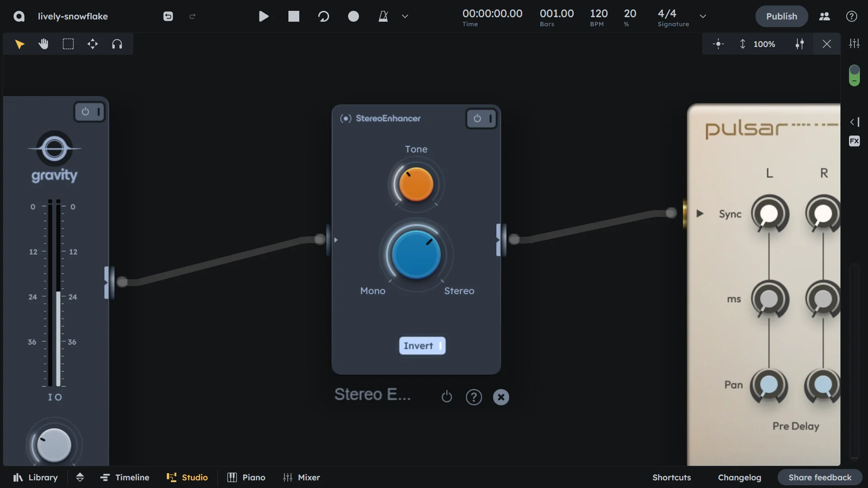Open the 4/4 time signature dropdown
This screenshot has height=488, width=868.
click(703, 16)
